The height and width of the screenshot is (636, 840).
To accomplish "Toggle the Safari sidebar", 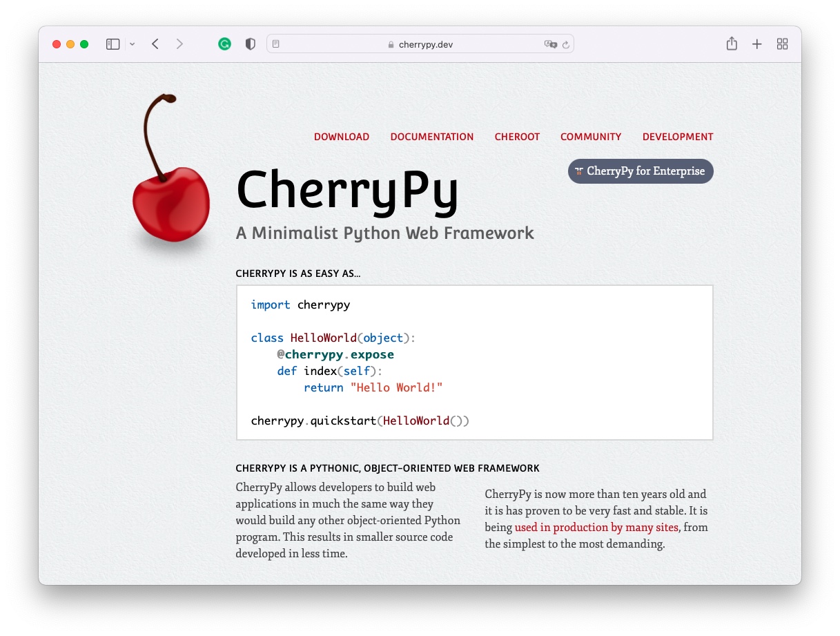I will click(113, 44).
